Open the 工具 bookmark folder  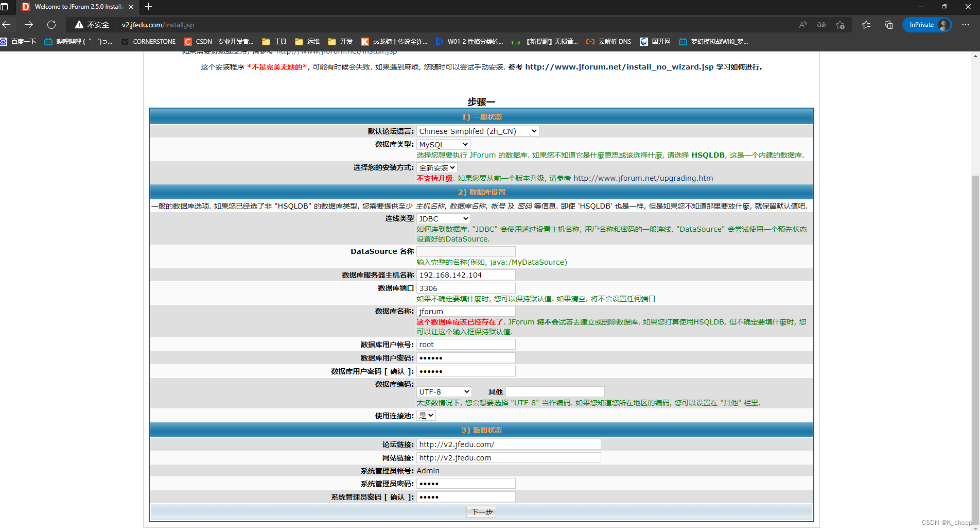(274, 42)
